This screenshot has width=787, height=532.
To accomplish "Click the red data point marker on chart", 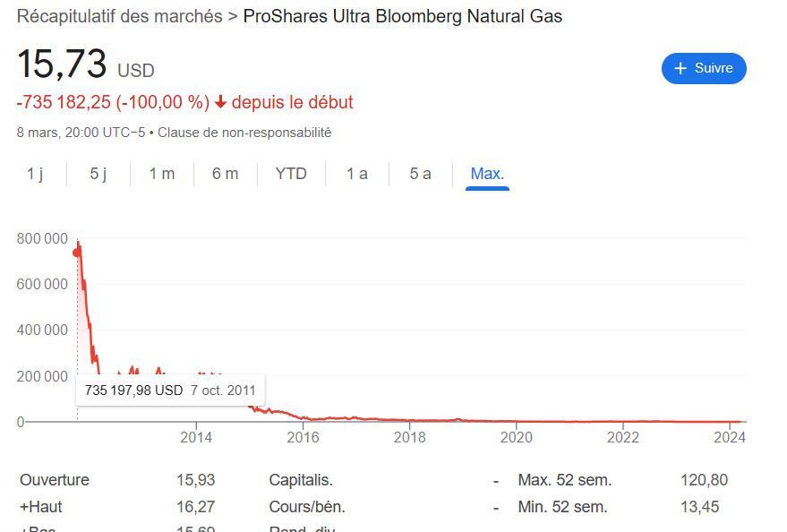I will click(77, 253).
